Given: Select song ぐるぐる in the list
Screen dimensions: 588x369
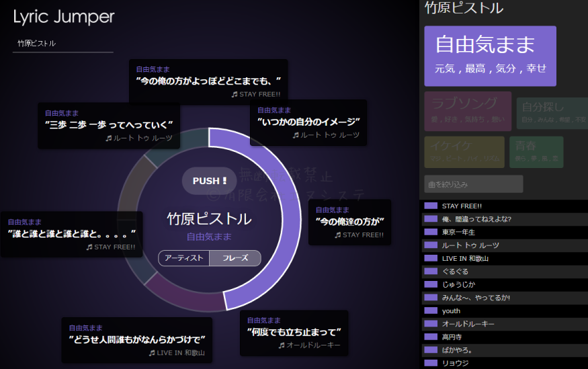Looking at the screenshot, I should [x=503, y=272].
